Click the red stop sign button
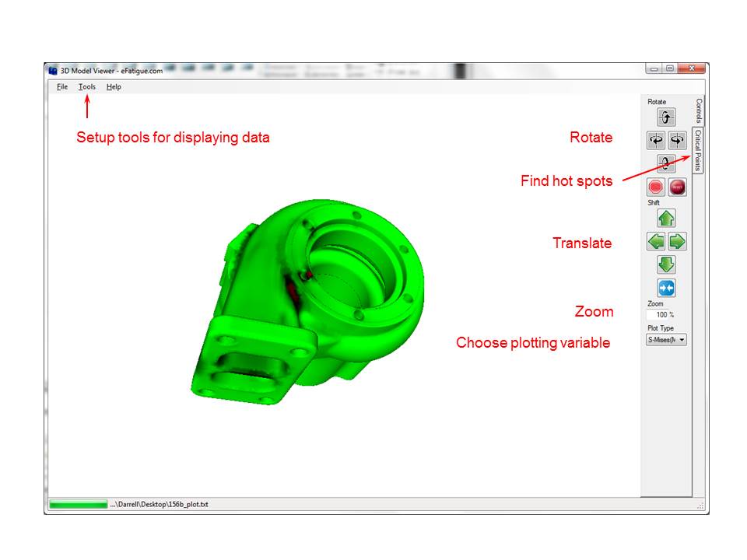 [656, 187]
